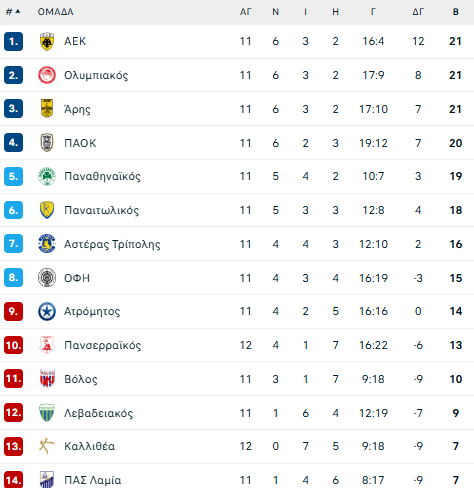Select the Άρης yellow team badge

click(47, 109)
